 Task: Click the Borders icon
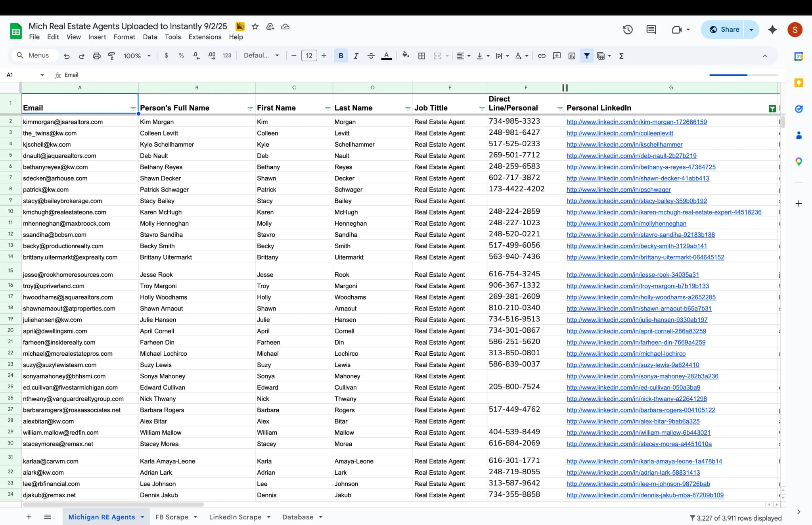pos(422,56)
